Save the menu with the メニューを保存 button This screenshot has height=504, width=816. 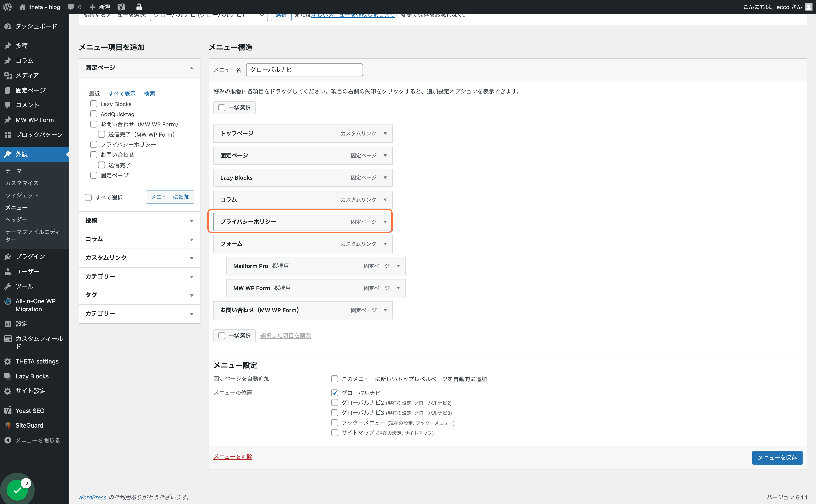(x=777, y=458)
